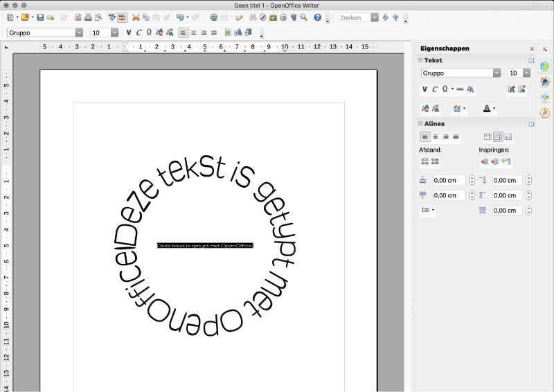The height and width of the screenshot is (392, 554).
Task: Increase indent under Inspringen
Action: coord(485,161)
